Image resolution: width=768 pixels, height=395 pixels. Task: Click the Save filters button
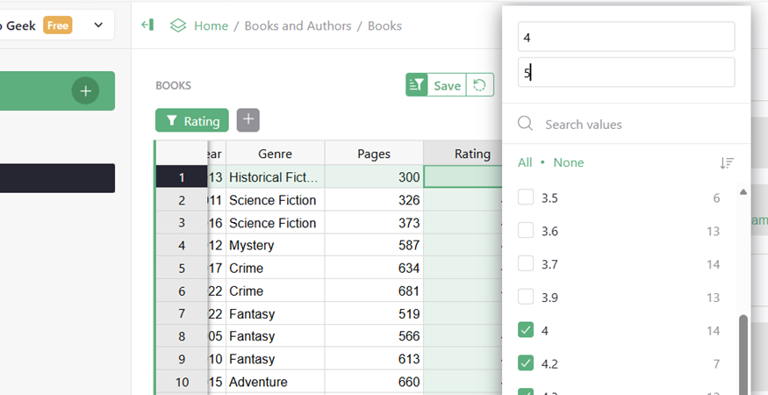click(447, 85)
